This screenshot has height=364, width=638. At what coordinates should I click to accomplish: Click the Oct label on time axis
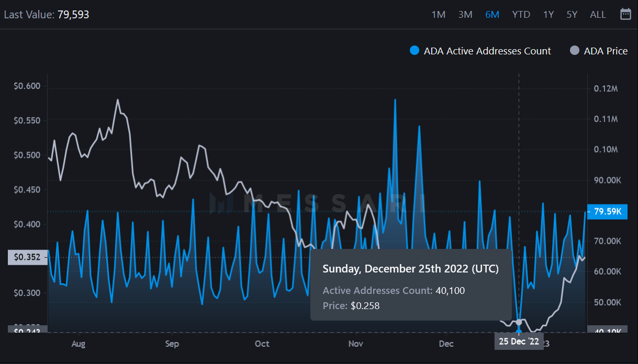coord(262,344)
